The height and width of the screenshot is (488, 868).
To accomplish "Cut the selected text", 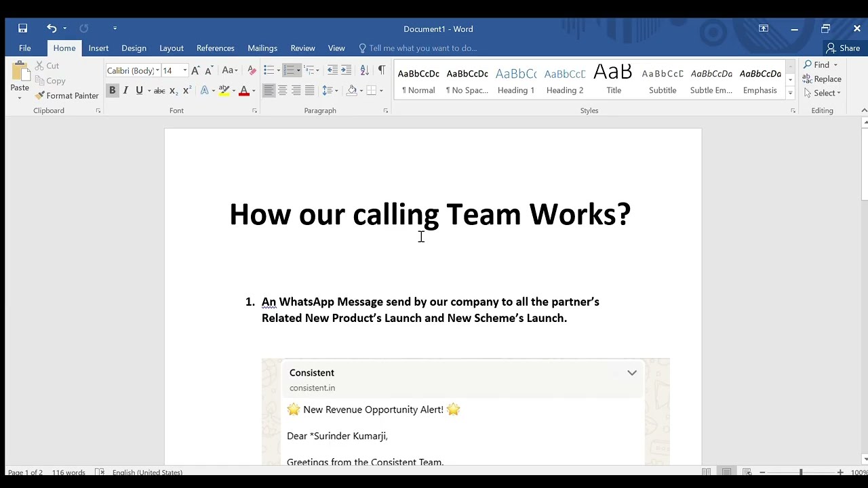I will coord(47,66).
